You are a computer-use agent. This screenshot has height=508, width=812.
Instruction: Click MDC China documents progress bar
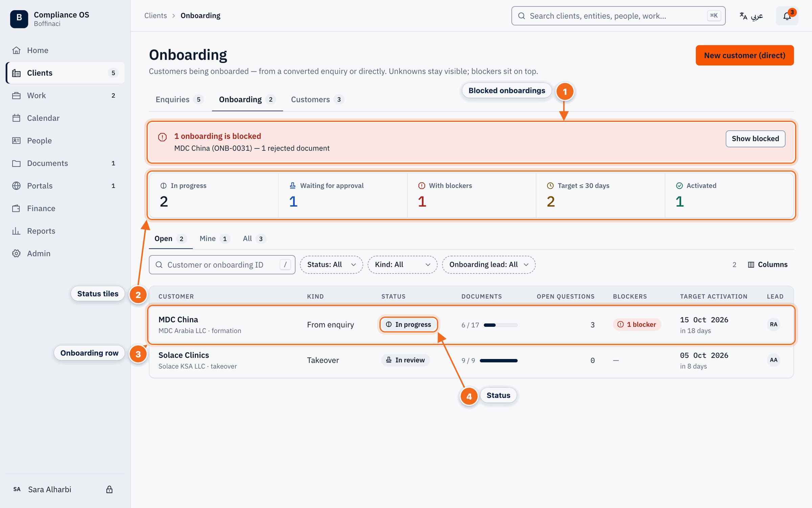pyautogui.click(x=500, y=325)
